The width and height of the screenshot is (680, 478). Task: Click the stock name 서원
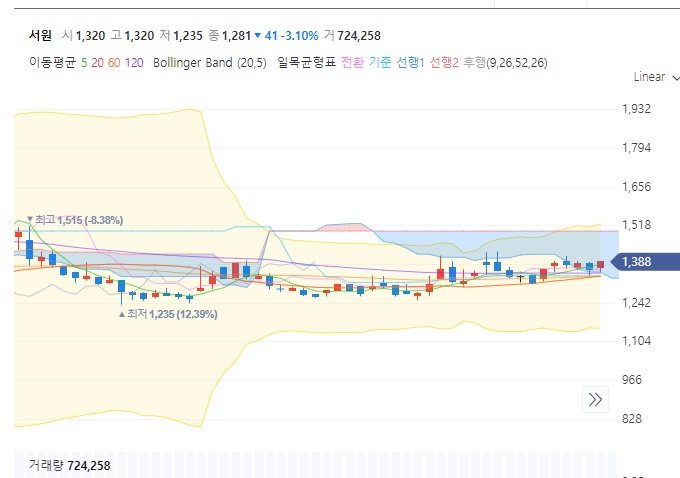[x=40, y=35]
